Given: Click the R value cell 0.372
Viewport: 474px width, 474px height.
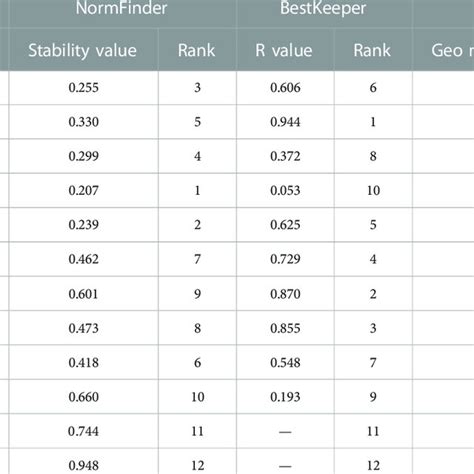Looking at the screenshot, I should coord(285,156).
